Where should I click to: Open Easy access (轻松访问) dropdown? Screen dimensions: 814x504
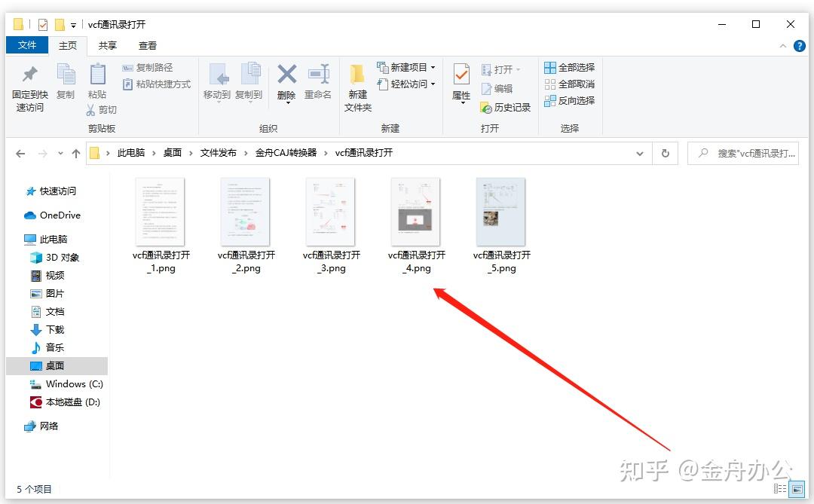click(x=406, y=84)
